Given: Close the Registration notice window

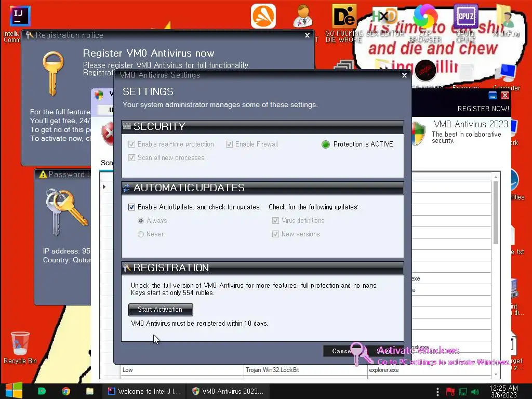Looking at the screenshot, I should 307,35.
